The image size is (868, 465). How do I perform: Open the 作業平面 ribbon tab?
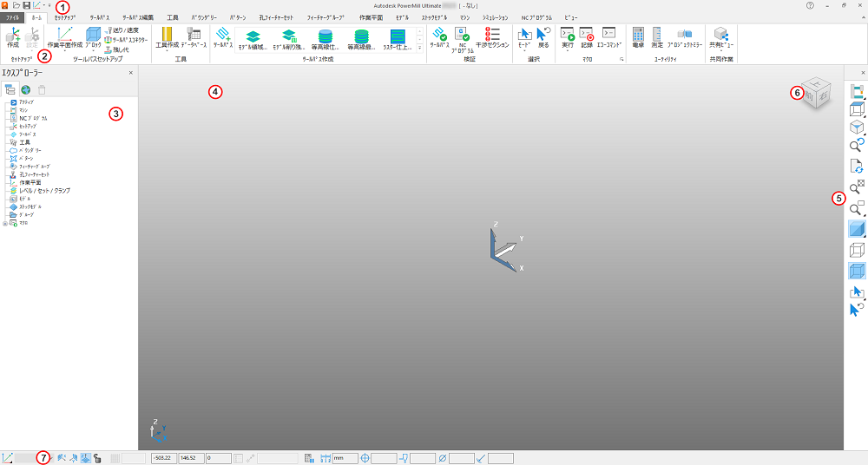click(x=371, y=17)
